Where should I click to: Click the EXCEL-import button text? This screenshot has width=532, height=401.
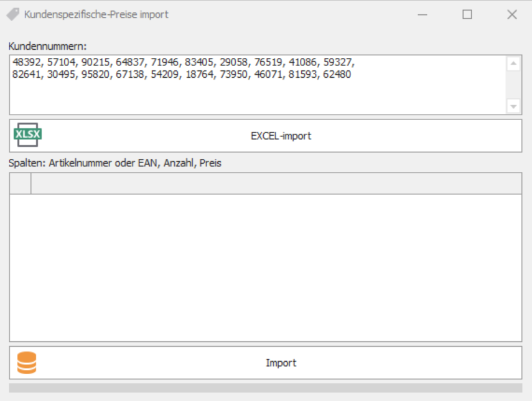(281, 136)
